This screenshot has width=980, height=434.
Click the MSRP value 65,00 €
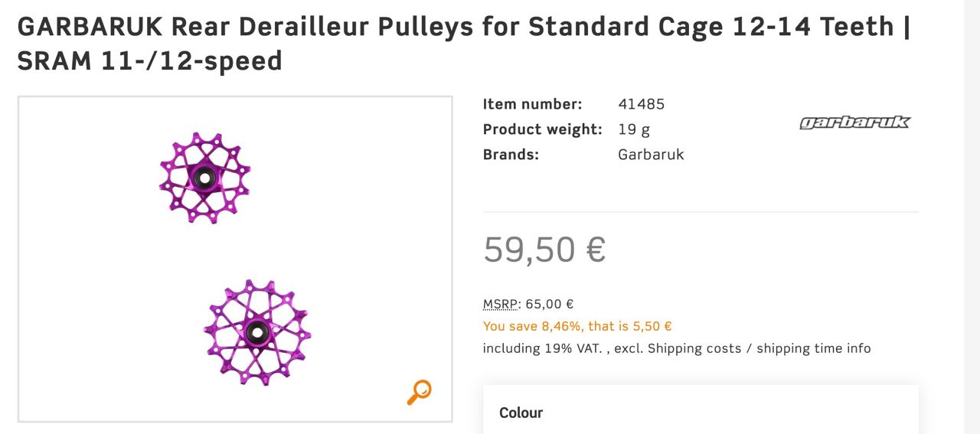[x=550, y=304]
